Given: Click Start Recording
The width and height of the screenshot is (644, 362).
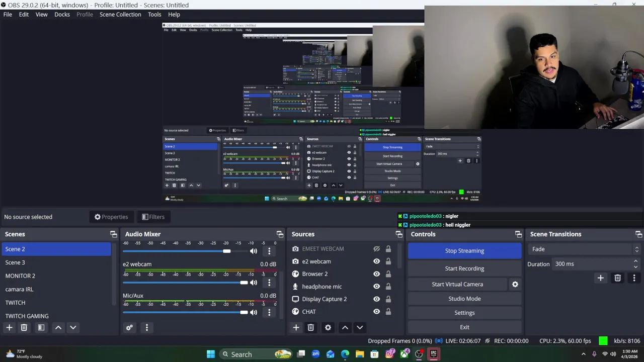Looking at the screenshot, I should 464,268.
